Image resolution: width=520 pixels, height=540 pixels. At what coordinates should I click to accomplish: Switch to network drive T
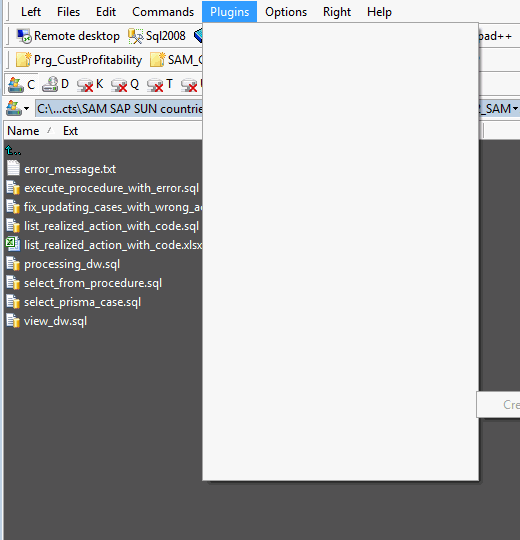160,84
